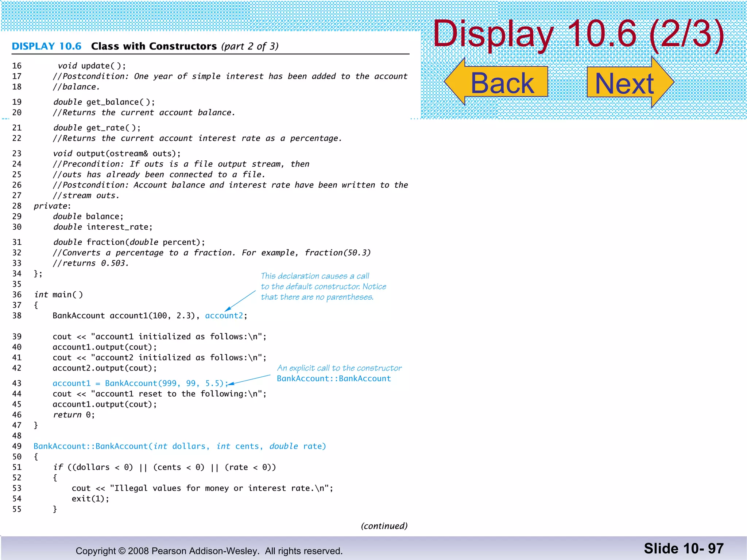Screen dimensions: 747x560
Task: Click line 17 Postcondition comment about simple interest
Action: [x=230, y=77]
